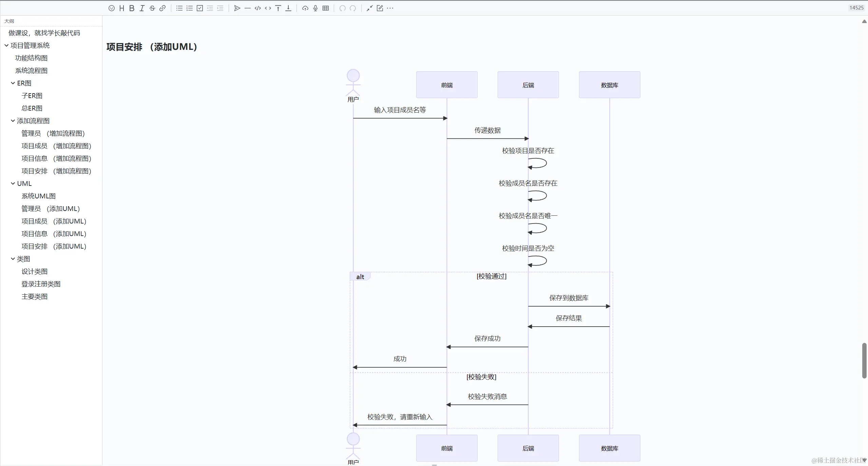
Task: Apply strikethrough formatting
Action: [152, 8]
